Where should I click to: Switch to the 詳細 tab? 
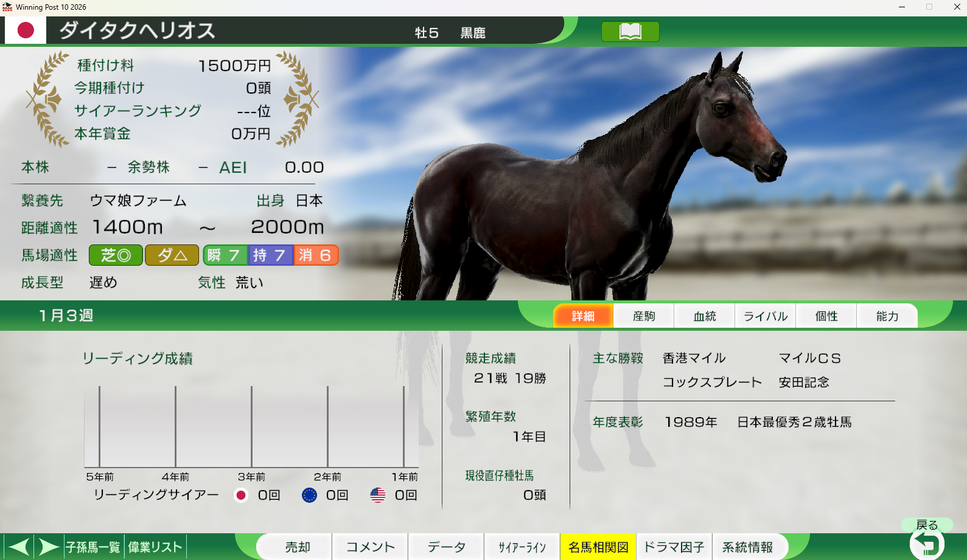583,316
